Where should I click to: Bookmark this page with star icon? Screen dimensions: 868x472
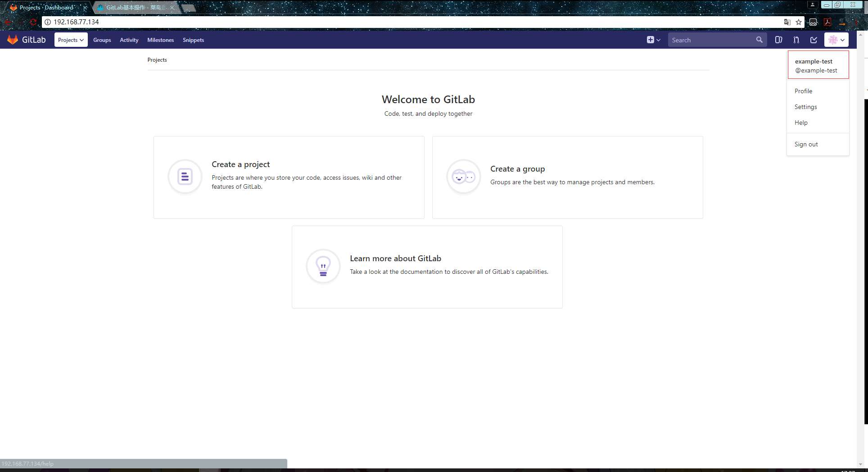(799, 22)
